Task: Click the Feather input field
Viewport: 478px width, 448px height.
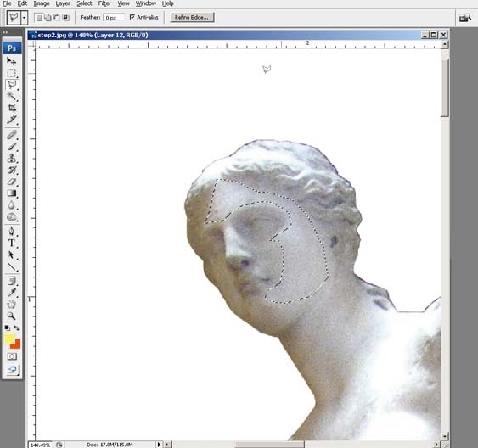Action: point(114,18)
